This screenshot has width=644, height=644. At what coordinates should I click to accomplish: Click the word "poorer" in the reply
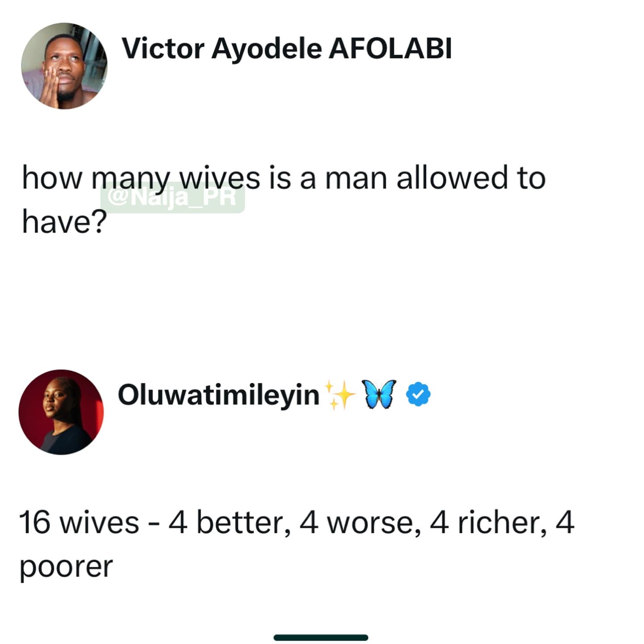click(x=66, y=567)
